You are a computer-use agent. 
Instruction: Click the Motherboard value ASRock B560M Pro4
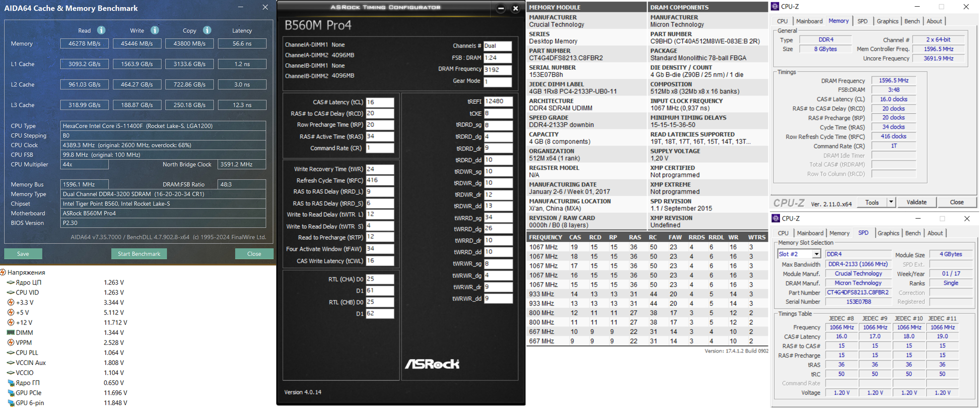[163, 213]
